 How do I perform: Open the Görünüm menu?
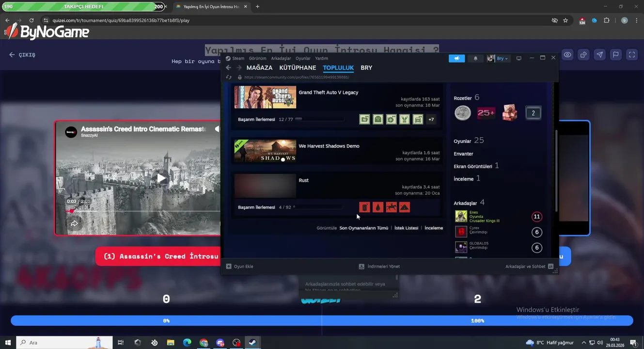coord(257,58)
